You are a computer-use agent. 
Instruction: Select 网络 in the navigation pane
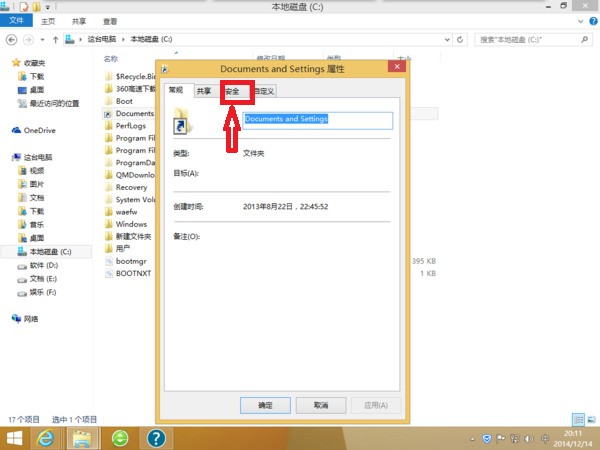point(25,319)
